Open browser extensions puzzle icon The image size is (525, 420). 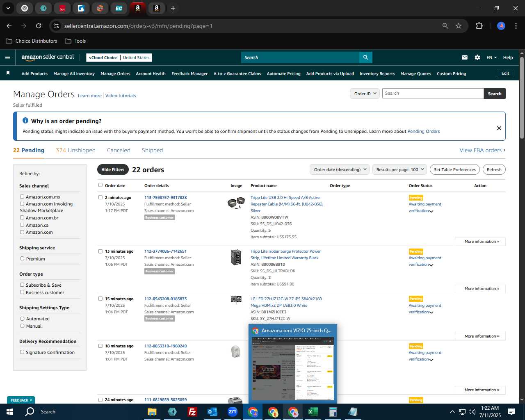(x=479, y=26)
